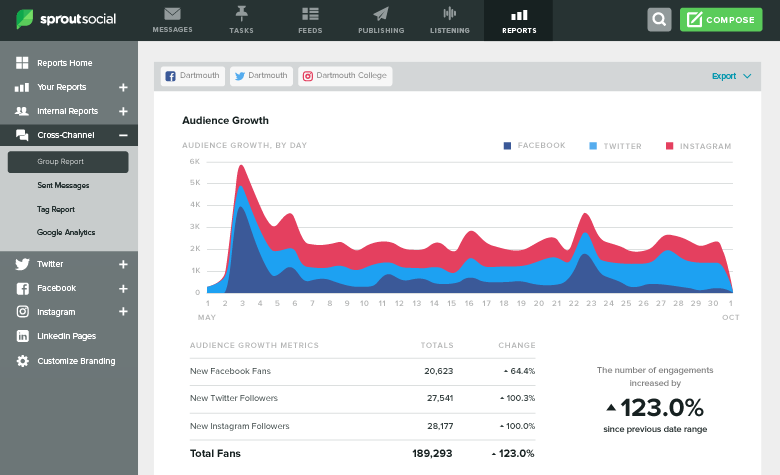Select the Dartmouth College Instagram profile chip

345,76
